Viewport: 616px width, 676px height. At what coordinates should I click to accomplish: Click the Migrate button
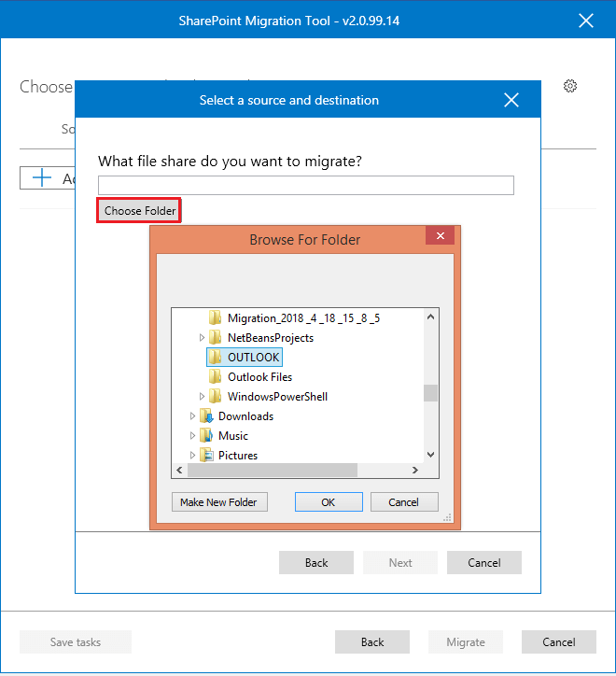point(466,642)
